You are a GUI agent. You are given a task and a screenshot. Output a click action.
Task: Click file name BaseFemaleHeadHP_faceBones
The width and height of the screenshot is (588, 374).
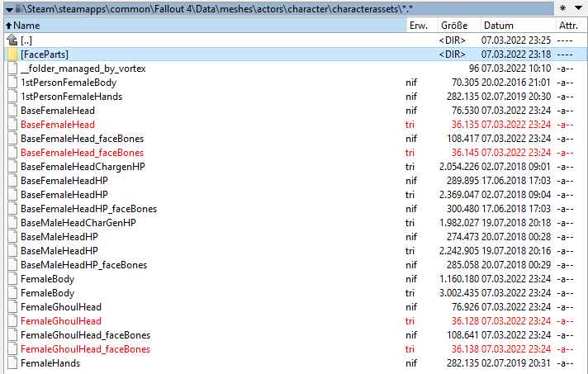(x=88, y=209)
